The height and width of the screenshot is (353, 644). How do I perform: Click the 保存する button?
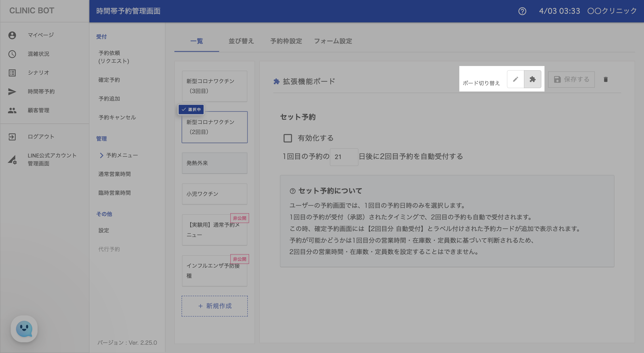pos(571,80)
